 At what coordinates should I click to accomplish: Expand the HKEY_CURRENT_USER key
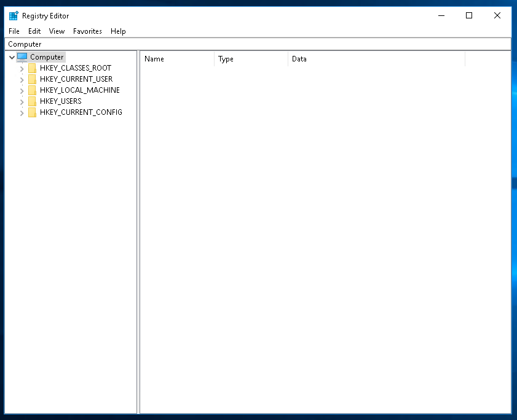pos(22,80)
